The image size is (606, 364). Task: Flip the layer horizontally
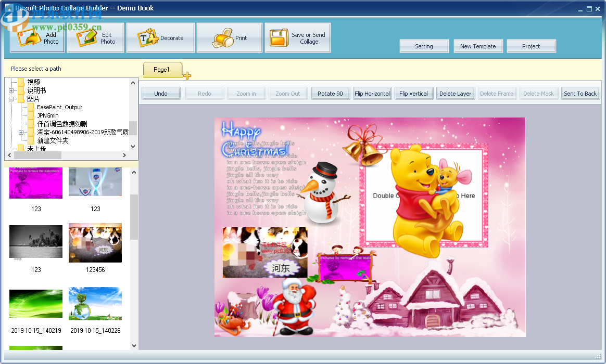coord(372,93)
